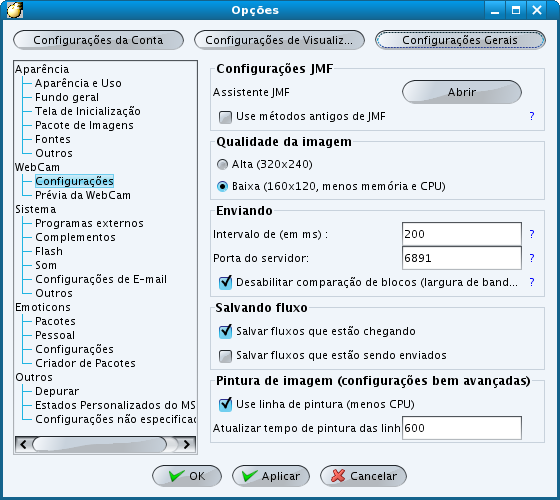Viewport: 560px width, 500px height.
Task: Confirm with the OK button
Action: pyautogui.click(x=187, y=476)
